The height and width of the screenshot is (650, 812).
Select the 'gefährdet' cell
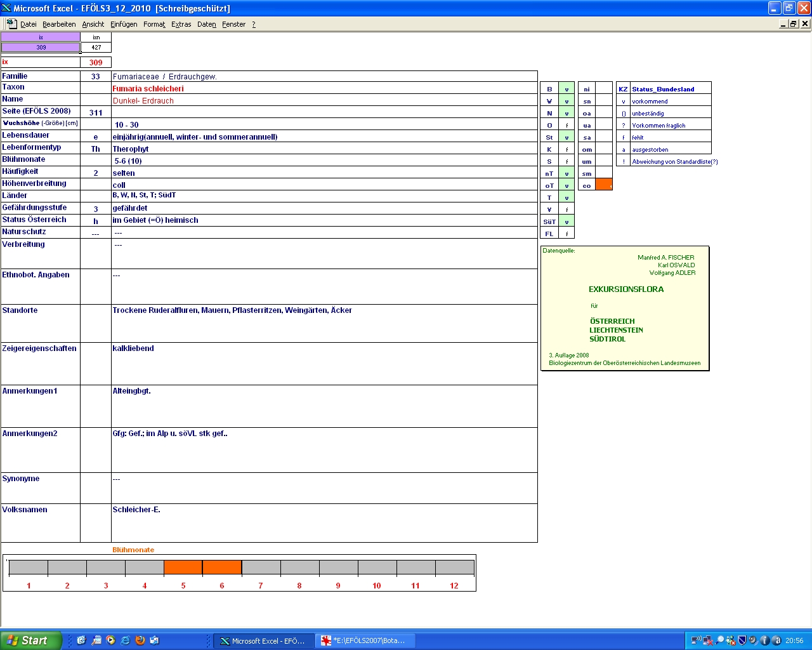click(324, 208)
